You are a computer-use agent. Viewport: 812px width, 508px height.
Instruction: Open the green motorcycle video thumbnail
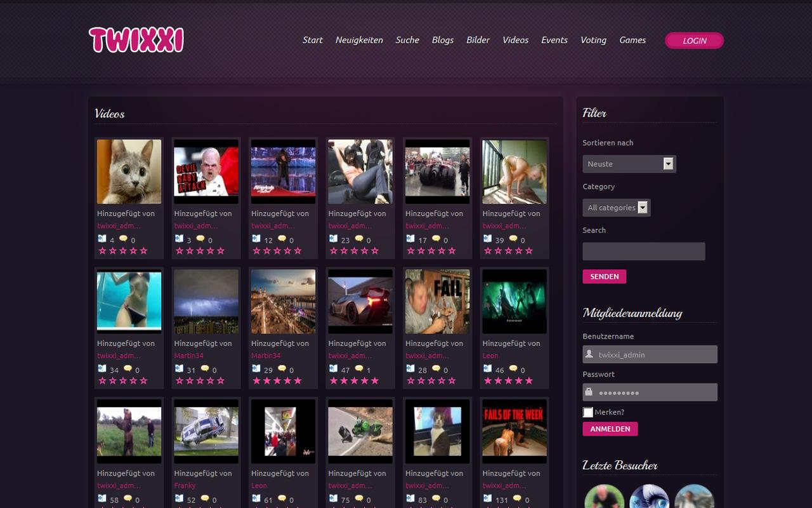click(360, 432)
